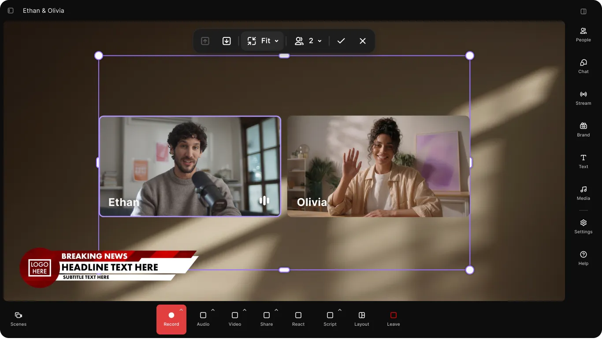
Task: Open the Stream settings
Action: [583, 98]
